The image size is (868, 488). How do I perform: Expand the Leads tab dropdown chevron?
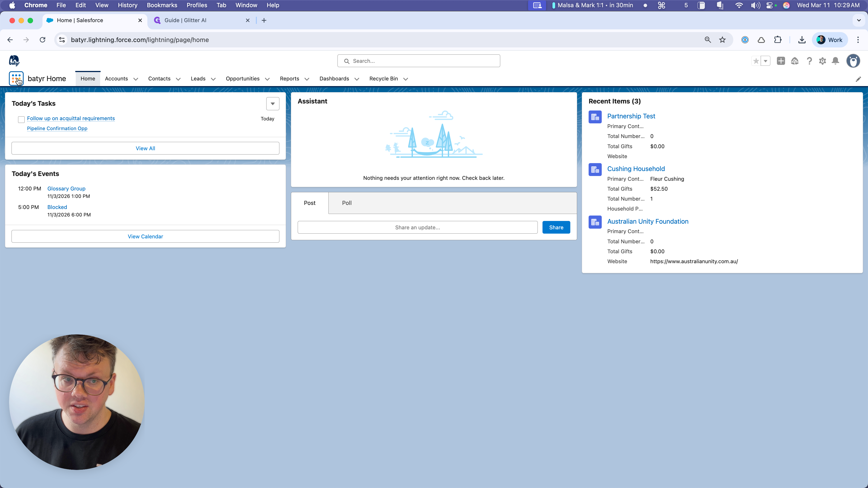click(213, 79)
